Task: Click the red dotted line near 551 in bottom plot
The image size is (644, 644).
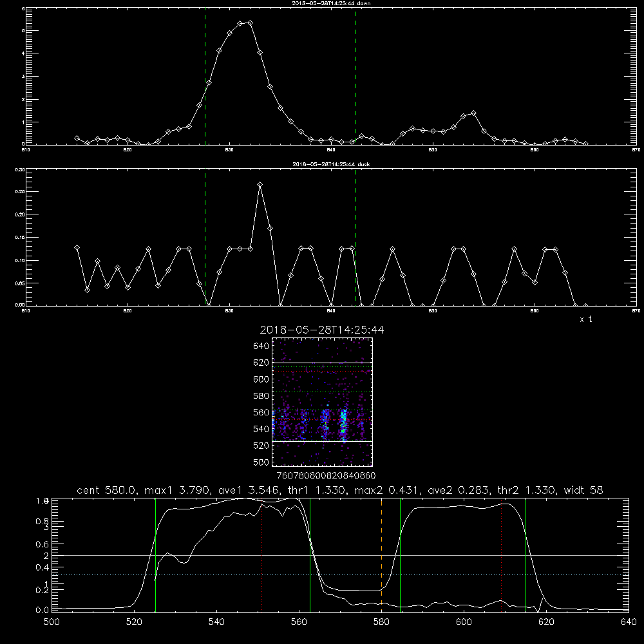Action: [x=262, y=554]
